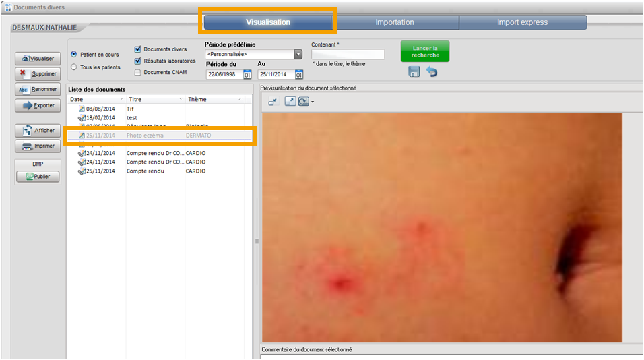Click the Imprimer button
Viewport: 644px width, 360px height.
[x=38, y=146]
